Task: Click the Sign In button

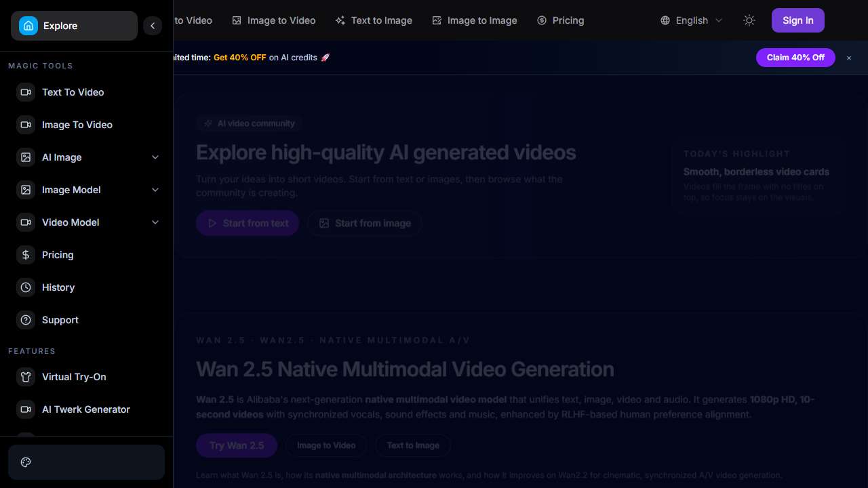Action: [797, 20]
